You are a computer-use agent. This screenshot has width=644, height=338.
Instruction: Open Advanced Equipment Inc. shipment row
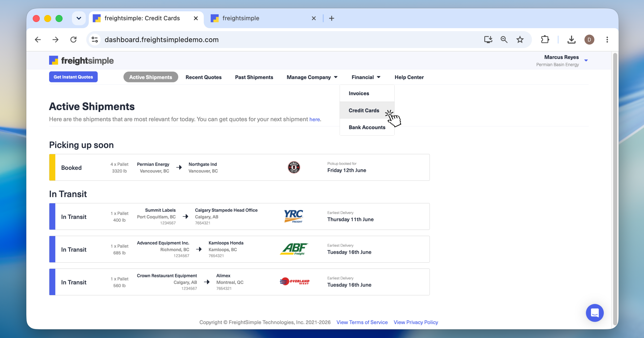pyautogui.click(x=239, y=249)
